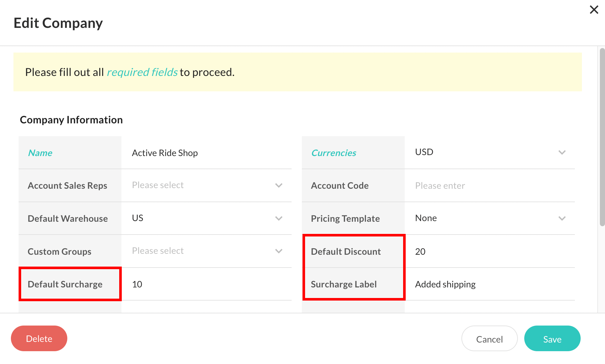Save the company changes
605x364 pixels.
[552, 339]
